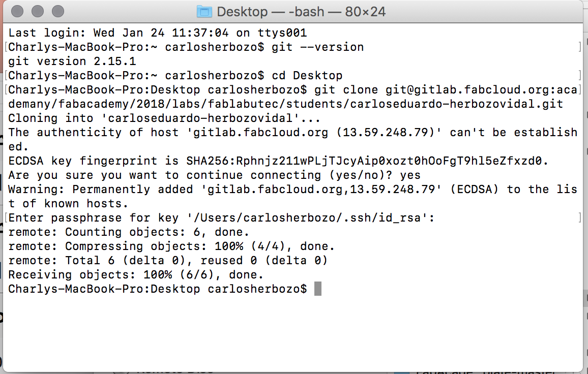Click the block cursor at the last prompt
Image resolution: width=588 pixels, height=374 pixels.
click(x=318, y=289)
